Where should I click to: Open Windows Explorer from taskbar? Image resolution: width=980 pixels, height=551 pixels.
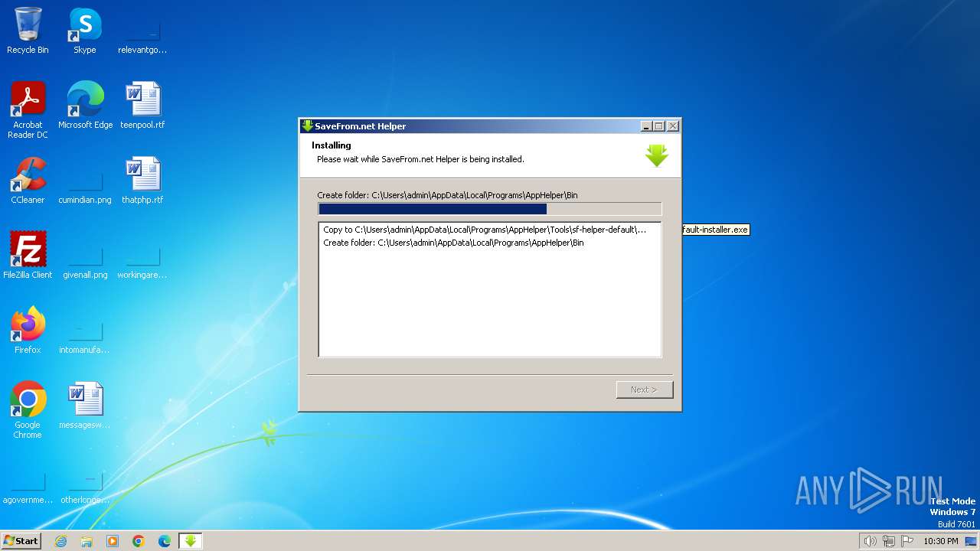87,541
